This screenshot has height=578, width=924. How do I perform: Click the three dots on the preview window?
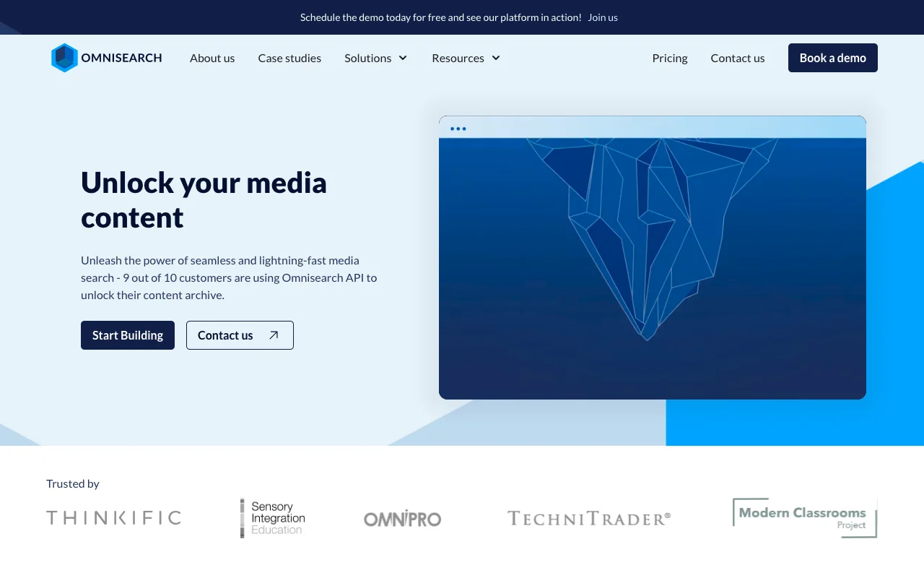(x=458, y=129)
